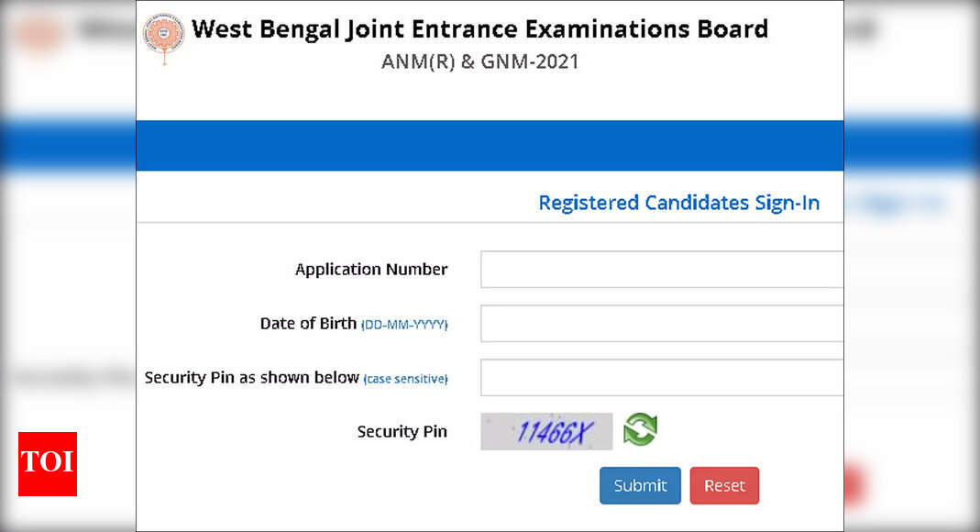Submit the sign-in form
The image size is (980, 532).
[x=640, y=486]
